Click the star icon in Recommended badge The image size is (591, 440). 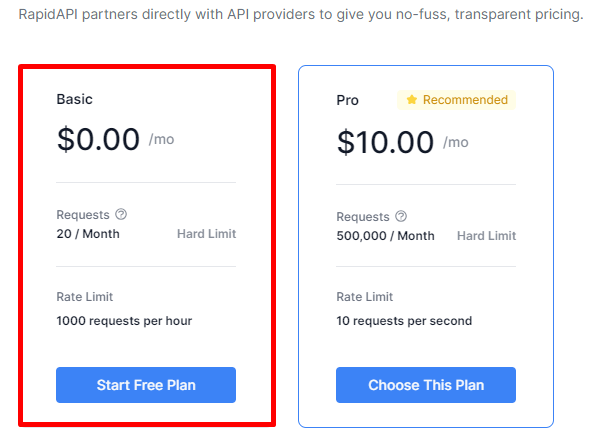point(412,100)
